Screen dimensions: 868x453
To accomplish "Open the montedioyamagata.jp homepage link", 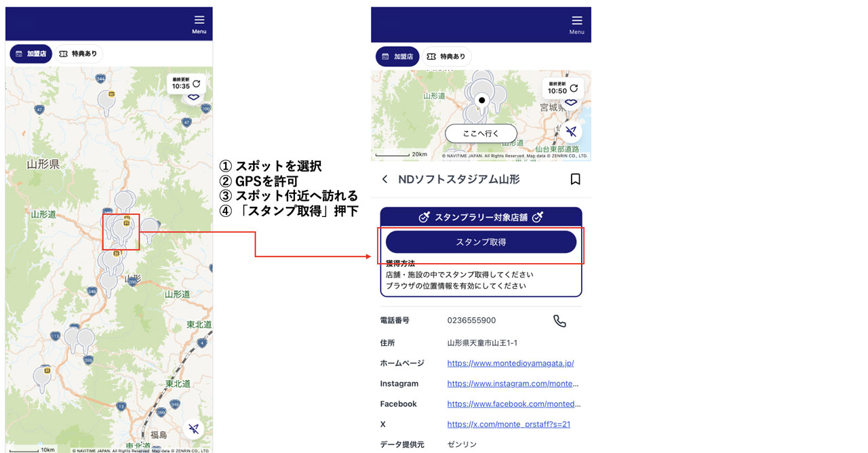I will click(510, 363).
